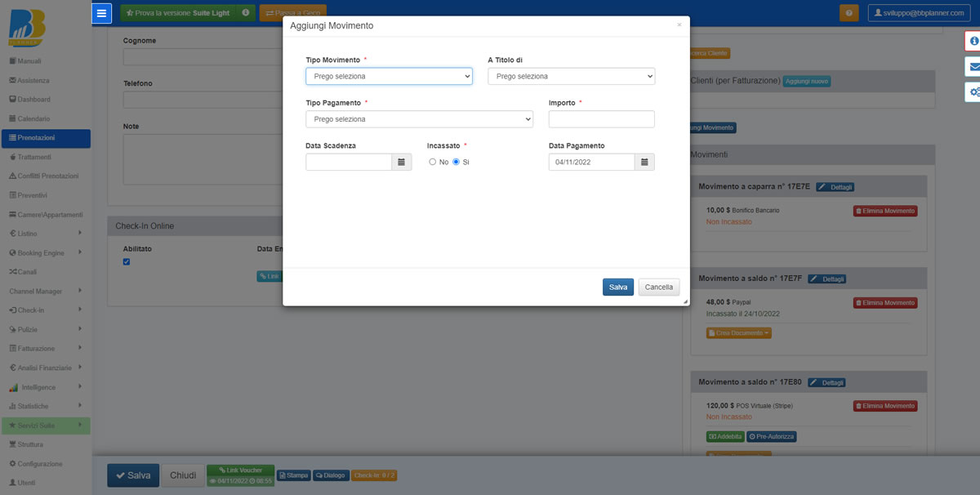
Task: Select the Incassato Si radio button
Action: (457, 162)
